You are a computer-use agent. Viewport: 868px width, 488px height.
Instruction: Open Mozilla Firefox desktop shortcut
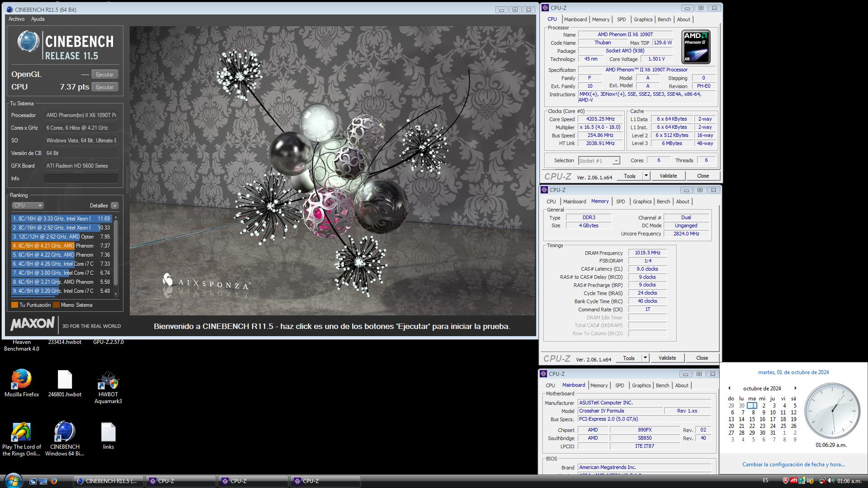pos(21,383)
